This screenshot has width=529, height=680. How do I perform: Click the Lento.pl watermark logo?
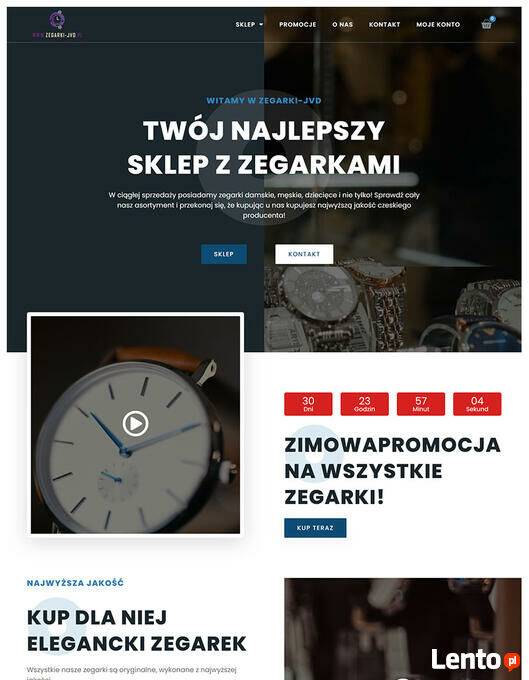[x=475, y=660]
